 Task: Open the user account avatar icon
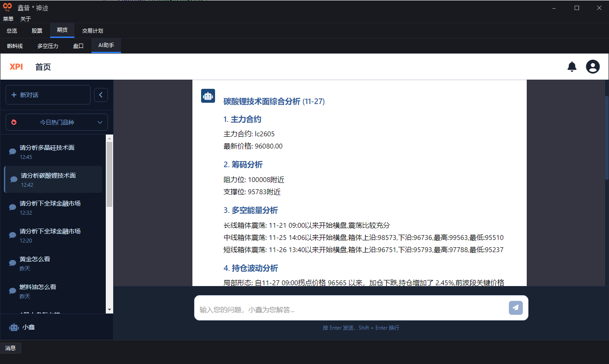(x=592, y=67)
